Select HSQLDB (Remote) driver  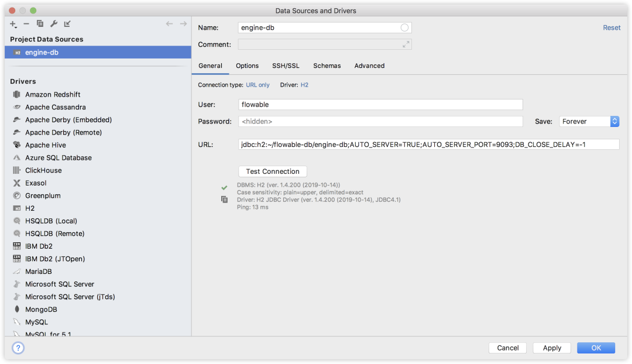pyautogui.click(x=98, y=233)
